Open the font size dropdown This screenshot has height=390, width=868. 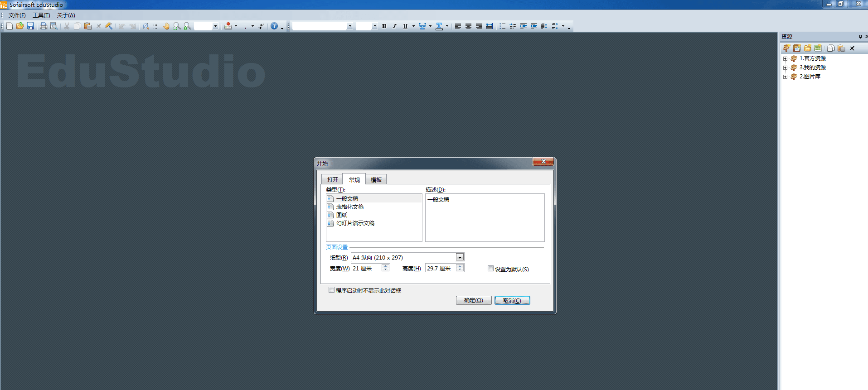click(x=375, y=26)
